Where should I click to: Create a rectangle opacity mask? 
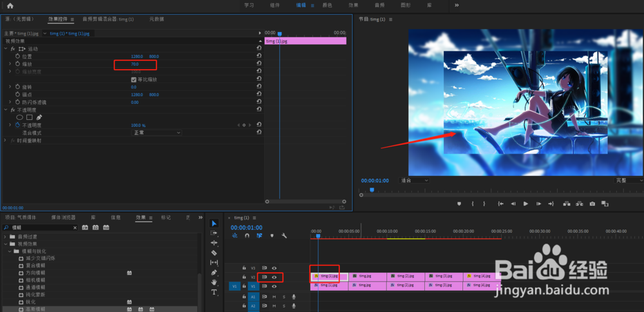pos(30,117)
